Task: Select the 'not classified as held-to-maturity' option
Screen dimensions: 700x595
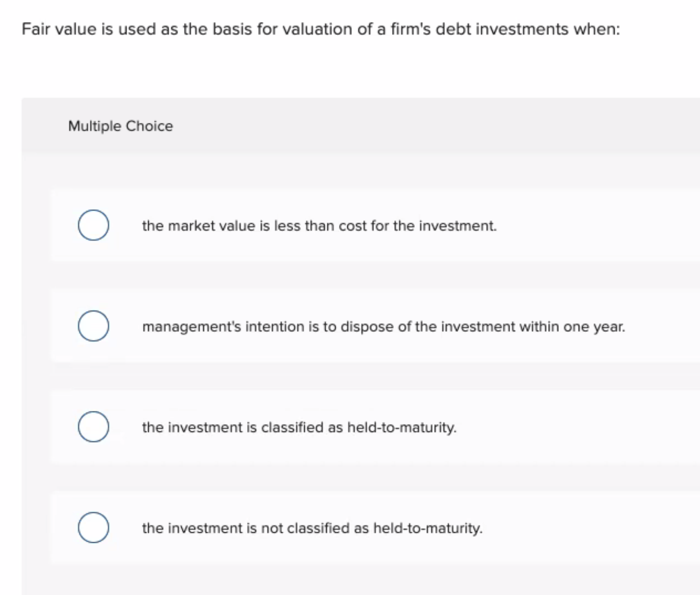Action: pyautogui.click(x=93, y=528)
